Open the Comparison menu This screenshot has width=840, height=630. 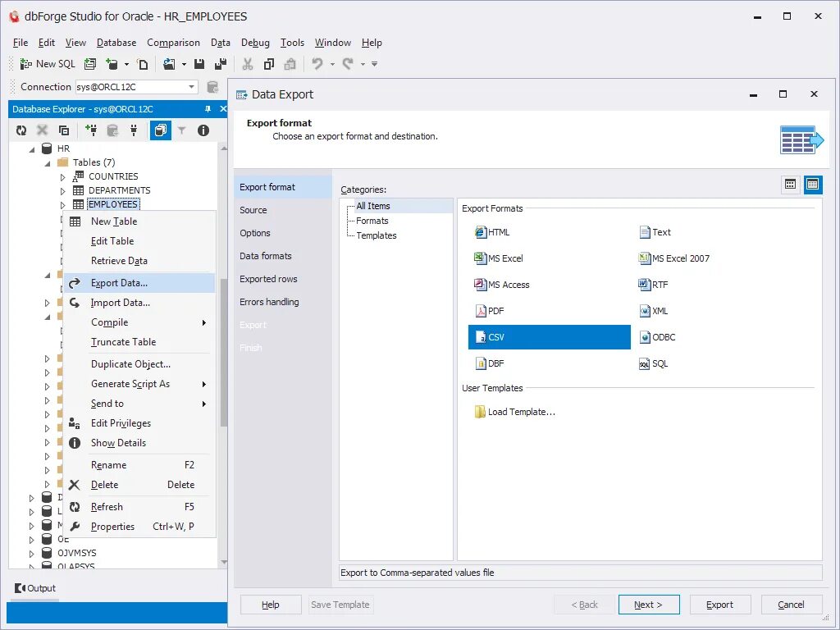pyautogui.click(x=173, y=43)
